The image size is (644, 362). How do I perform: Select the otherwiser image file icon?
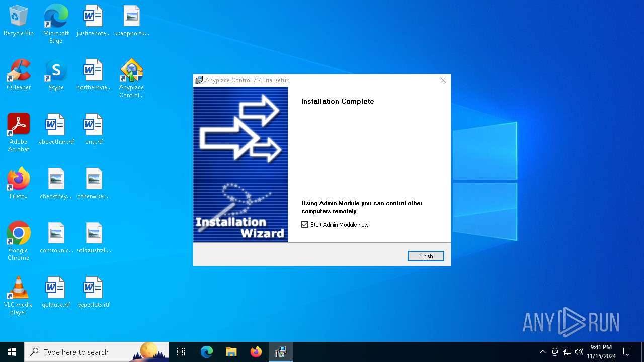[94, 184]
